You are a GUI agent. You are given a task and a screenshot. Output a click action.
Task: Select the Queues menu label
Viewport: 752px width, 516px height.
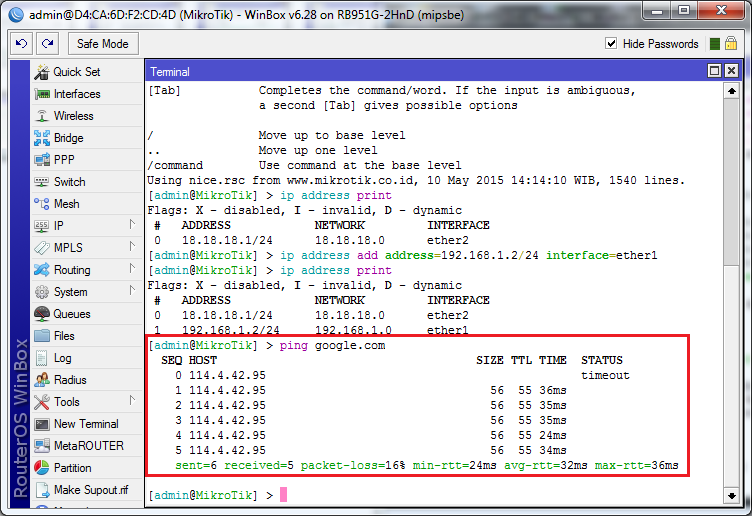72,314
